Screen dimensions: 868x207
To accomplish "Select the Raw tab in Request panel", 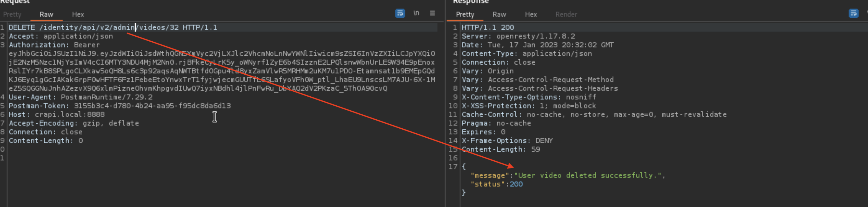I will 46,15.
